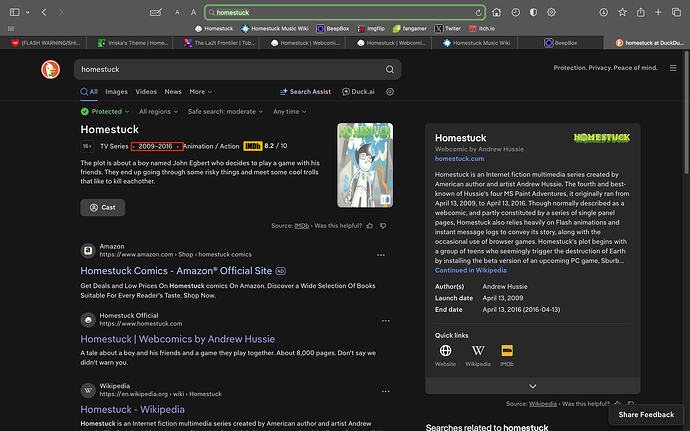Open the fangamer bookmark

410,29
